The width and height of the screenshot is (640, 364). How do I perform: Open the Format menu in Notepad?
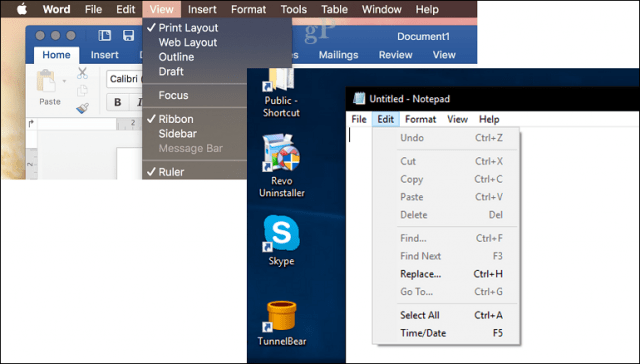point(420,119)
